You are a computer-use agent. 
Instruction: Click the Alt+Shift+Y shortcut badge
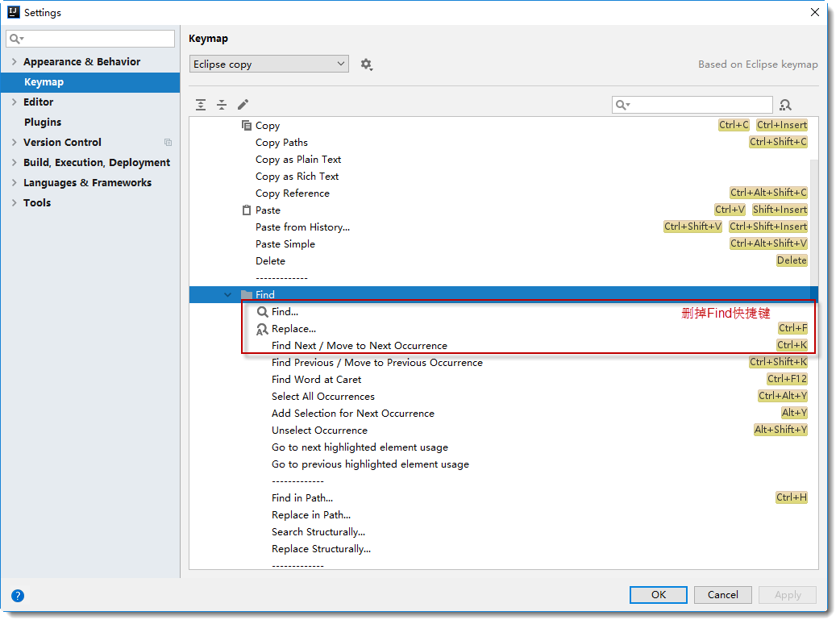click(780, 430)
